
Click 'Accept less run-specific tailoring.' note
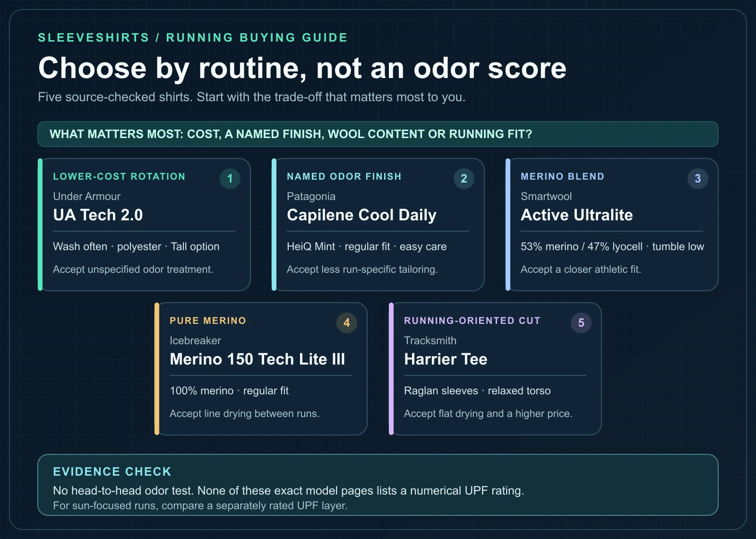(362, 269)
